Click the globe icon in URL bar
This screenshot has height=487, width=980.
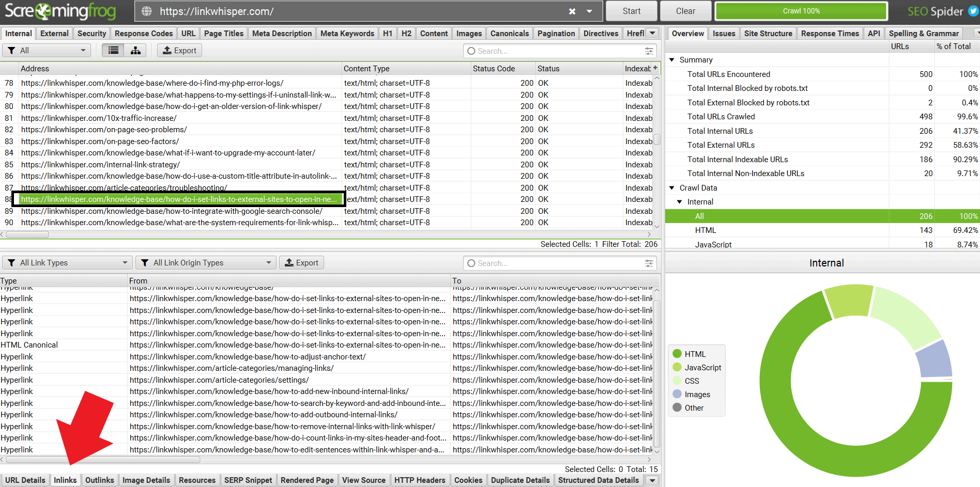click(x=147, y=11)
